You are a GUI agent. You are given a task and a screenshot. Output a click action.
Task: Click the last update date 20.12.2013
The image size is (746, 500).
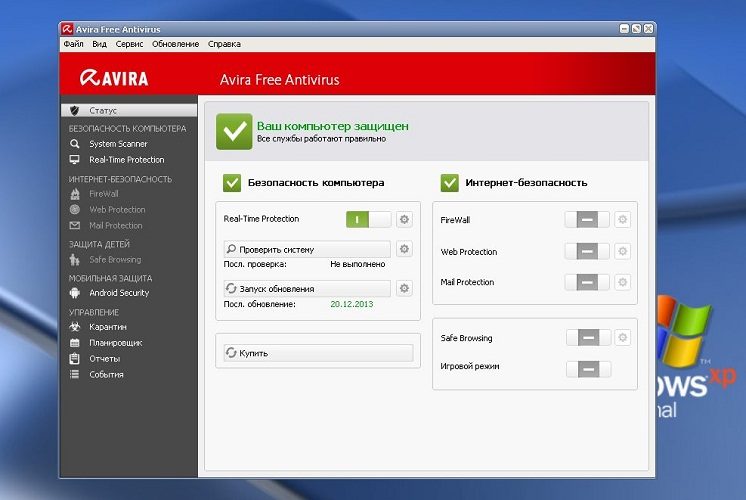352,304
